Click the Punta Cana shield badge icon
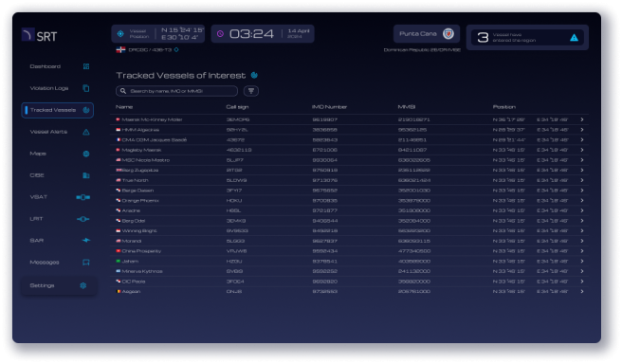Viewport: 622px width, 364px height. tap(448, 34)
